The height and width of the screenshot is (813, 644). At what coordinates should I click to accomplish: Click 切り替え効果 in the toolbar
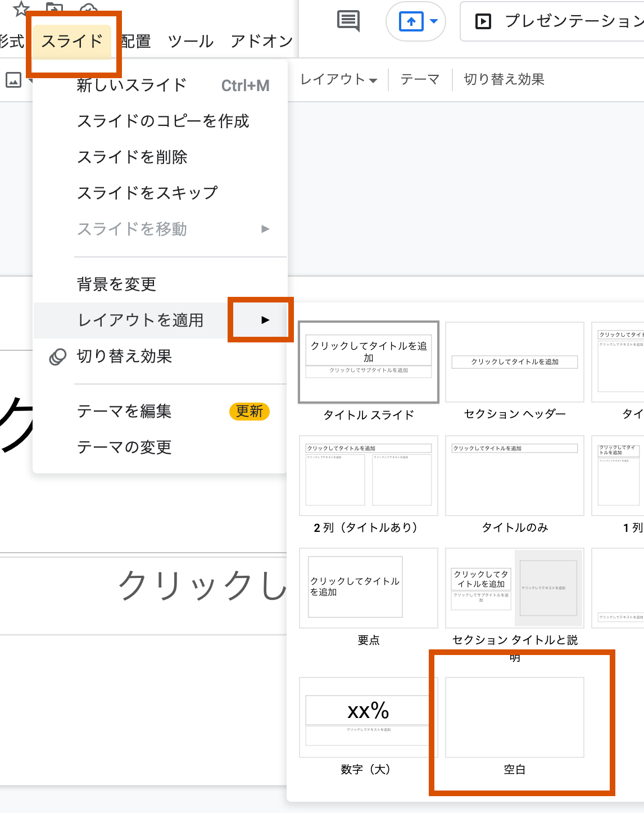click(x=504, y=79)
